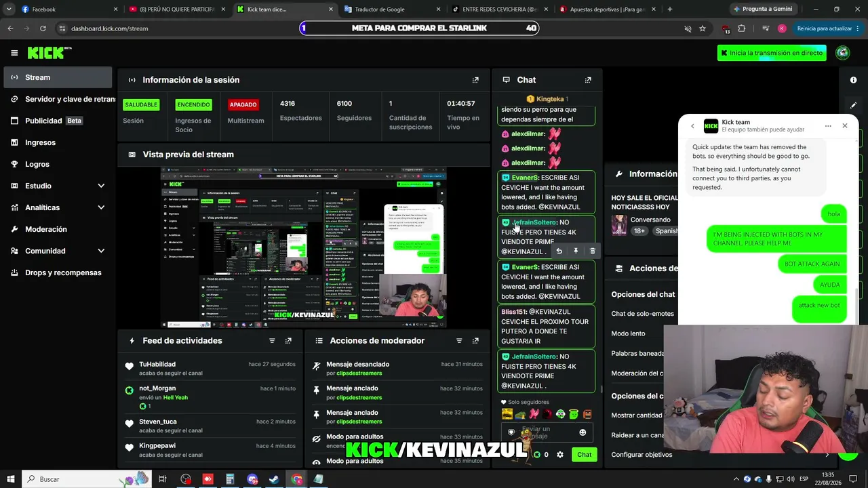The width and height of the screenshot is (868, 488).
Task: Pop out the Acciones de moderador panel
Action: point(475,341)
